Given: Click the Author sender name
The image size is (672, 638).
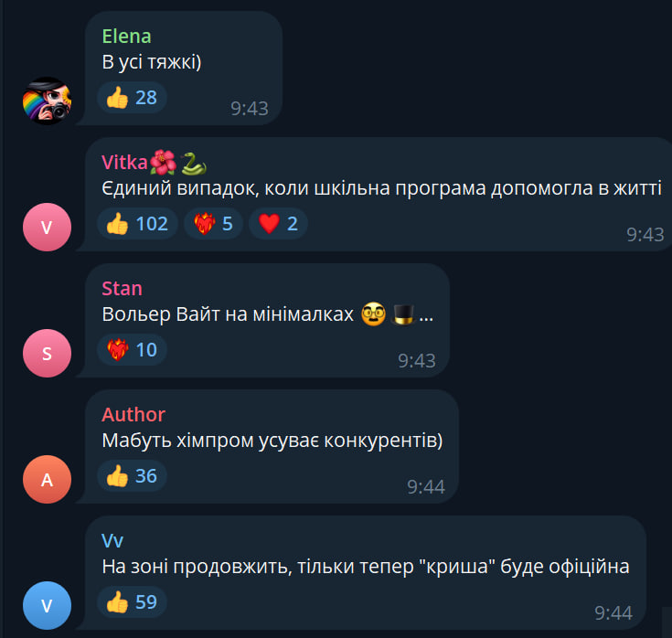Looking at the screenshot, I should [x=133, y=415].
